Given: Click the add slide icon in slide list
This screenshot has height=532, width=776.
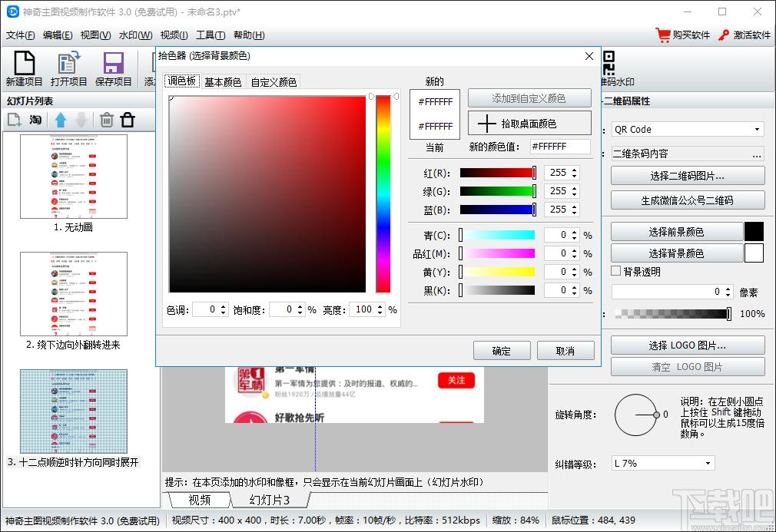Looking at the screenshot, I should pyautogui.click(x=14, y=120).
